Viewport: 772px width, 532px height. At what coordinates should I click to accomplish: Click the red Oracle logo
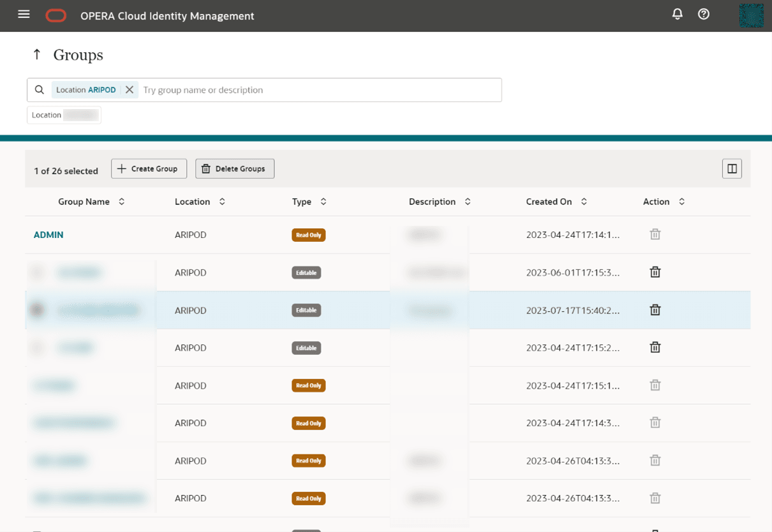click(56, 16)
